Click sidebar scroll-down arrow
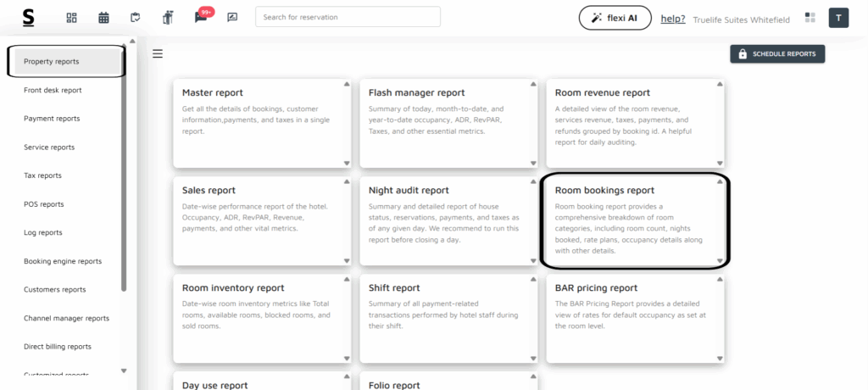The image size is (868, 390). click(124, 370)
